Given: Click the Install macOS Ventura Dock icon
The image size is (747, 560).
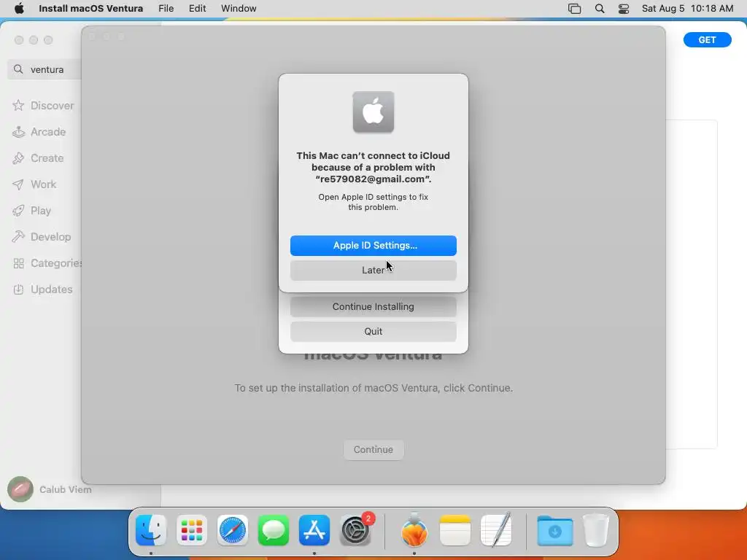Looking at the screenshot, I should click(414, 529).
